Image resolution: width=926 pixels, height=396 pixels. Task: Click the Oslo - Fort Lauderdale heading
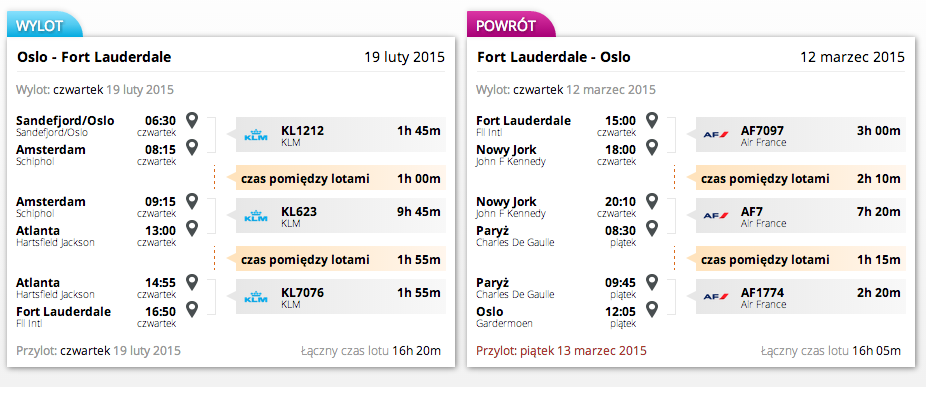tap(94, 57)
